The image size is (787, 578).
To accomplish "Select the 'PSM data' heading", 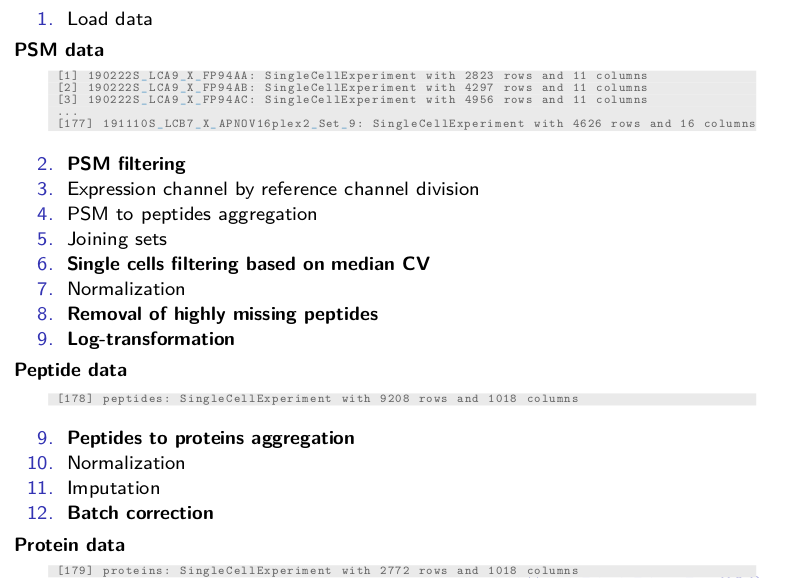I will (x=59, y=49).
